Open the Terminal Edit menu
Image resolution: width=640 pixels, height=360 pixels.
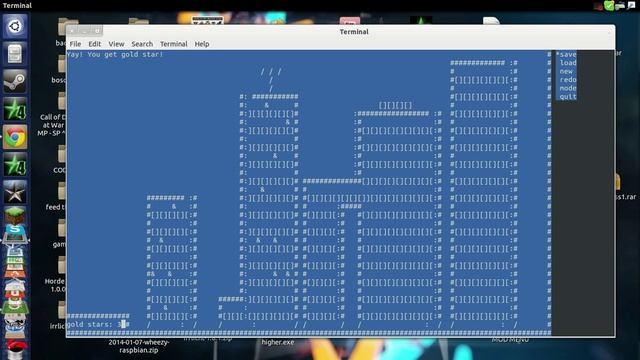coord(95,44)
